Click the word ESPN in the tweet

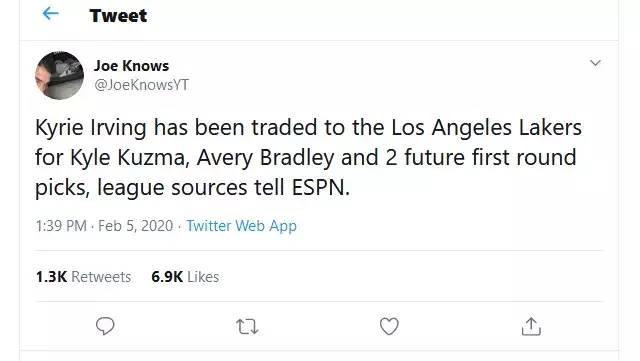(321, 187)
